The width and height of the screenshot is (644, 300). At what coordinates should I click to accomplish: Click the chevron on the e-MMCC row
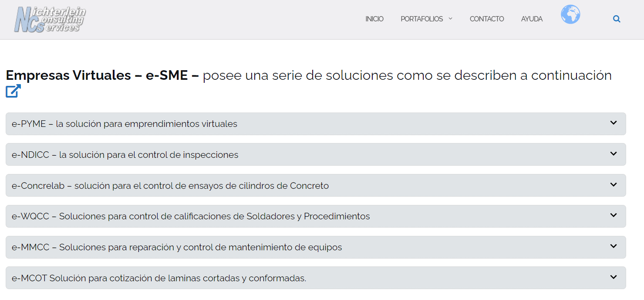click(x=614, y=246)
